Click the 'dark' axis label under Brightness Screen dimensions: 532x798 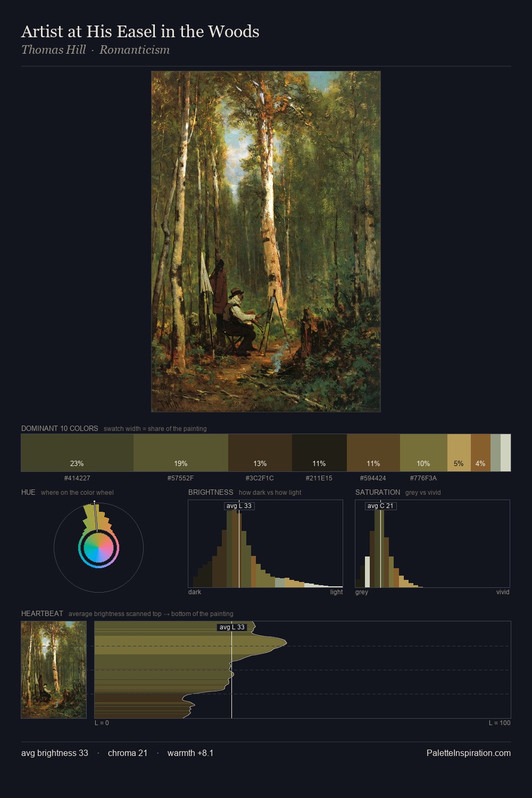pyautogui.click(x=195, y=592)
